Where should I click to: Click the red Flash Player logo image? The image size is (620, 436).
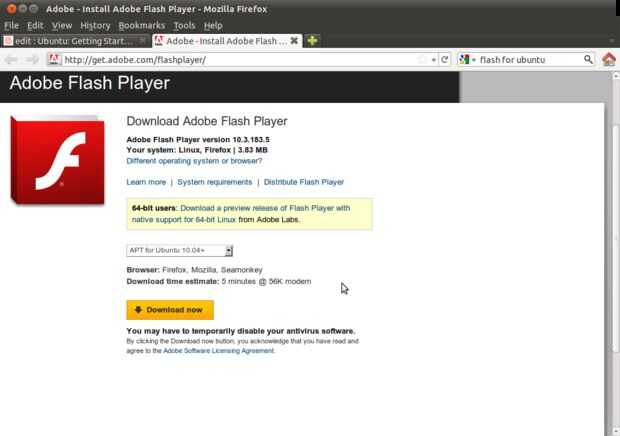58,160
